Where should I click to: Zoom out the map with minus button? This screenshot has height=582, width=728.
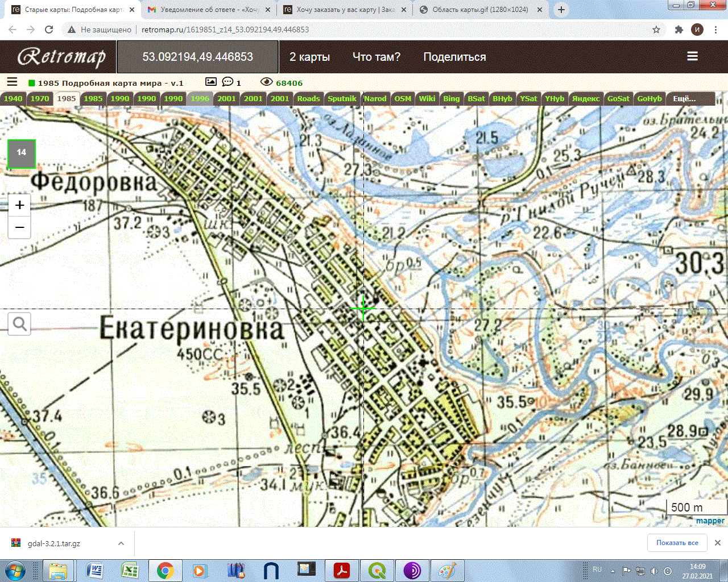pyautogui.click(x=19, y=228)
